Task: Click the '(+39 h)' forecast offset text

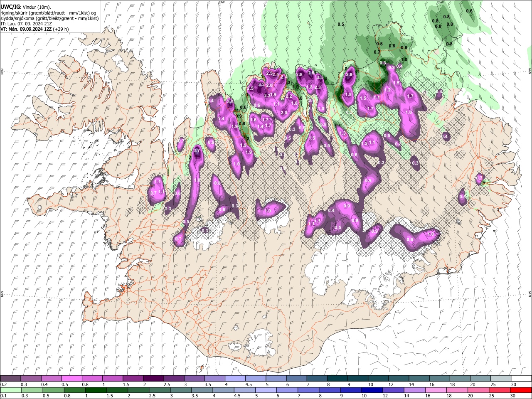Action: click(x=61, y=29)
